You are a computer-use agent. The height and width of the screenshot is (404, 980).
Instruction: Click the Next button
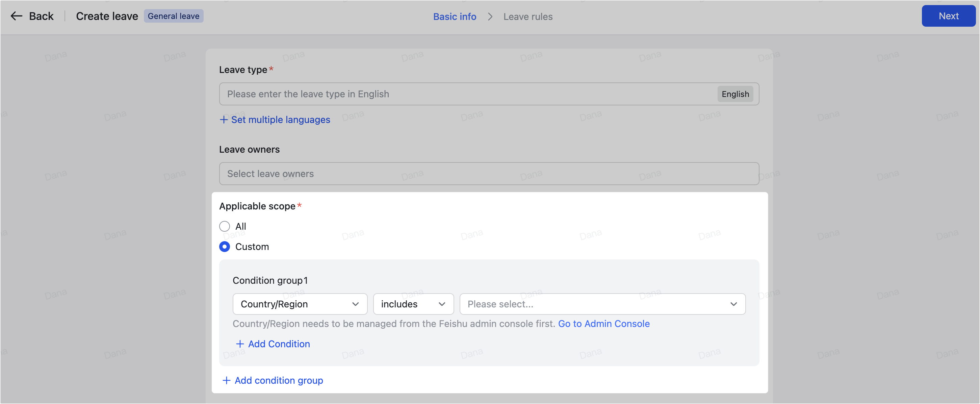tap(948, 16)
